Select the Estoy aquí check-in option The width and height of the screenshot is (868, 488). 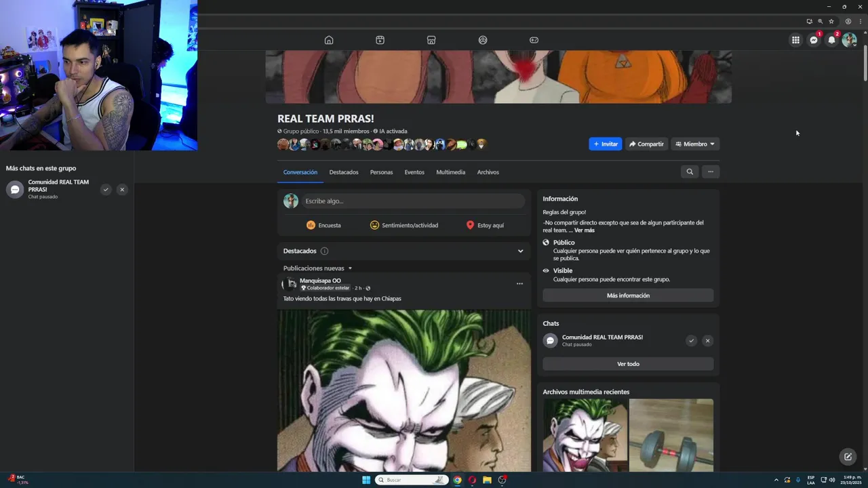tap(485, 225)
